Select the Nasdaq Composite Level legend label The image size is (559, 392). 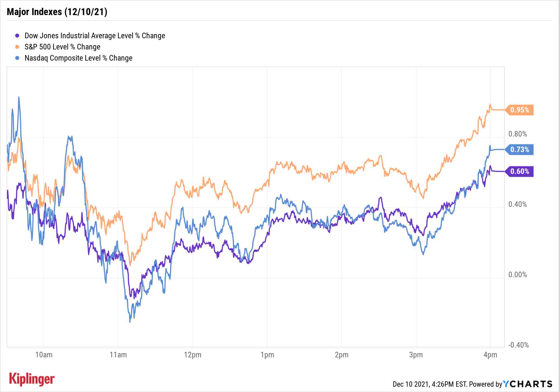coord(79,58)
